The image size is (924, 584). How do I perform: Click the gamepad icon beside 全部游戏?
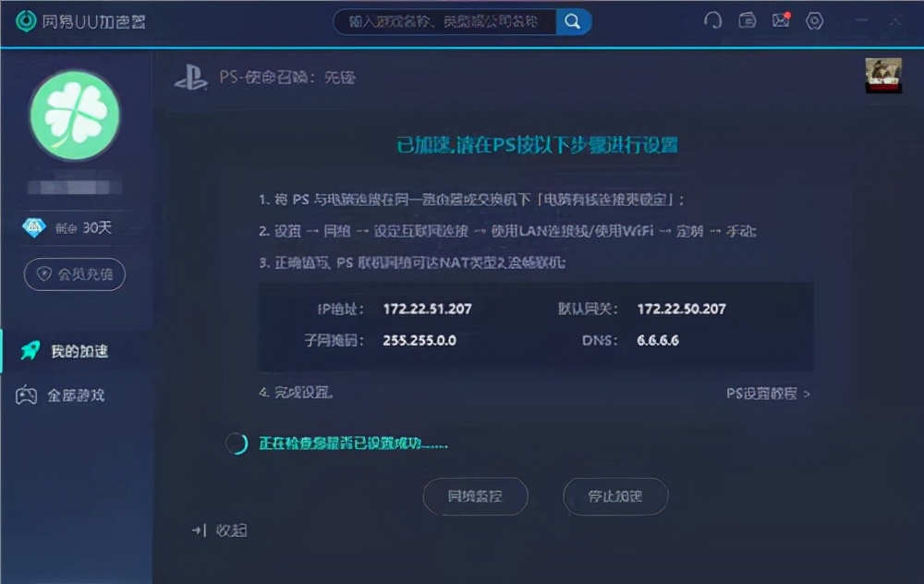point(26,395)
